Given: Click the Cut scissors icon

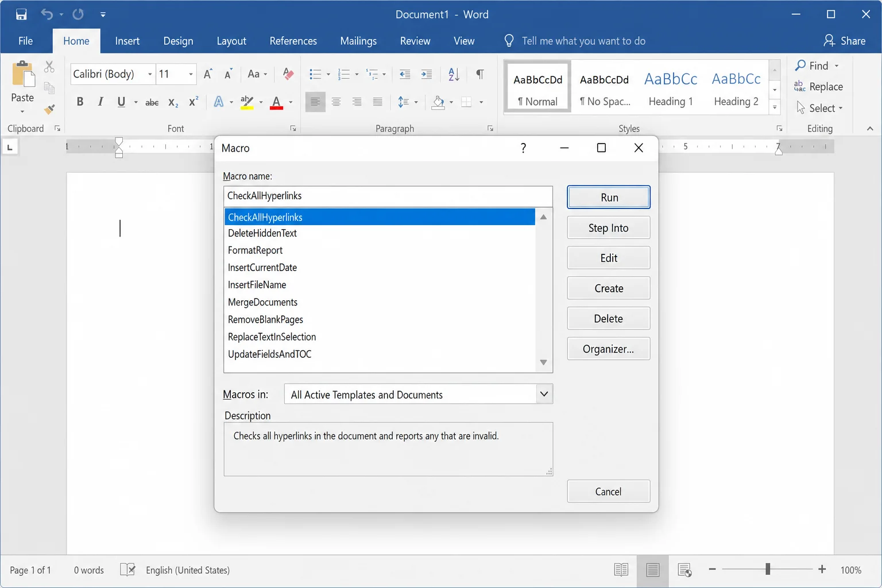Looking at the screenshot, I should [x=49, y=67].
